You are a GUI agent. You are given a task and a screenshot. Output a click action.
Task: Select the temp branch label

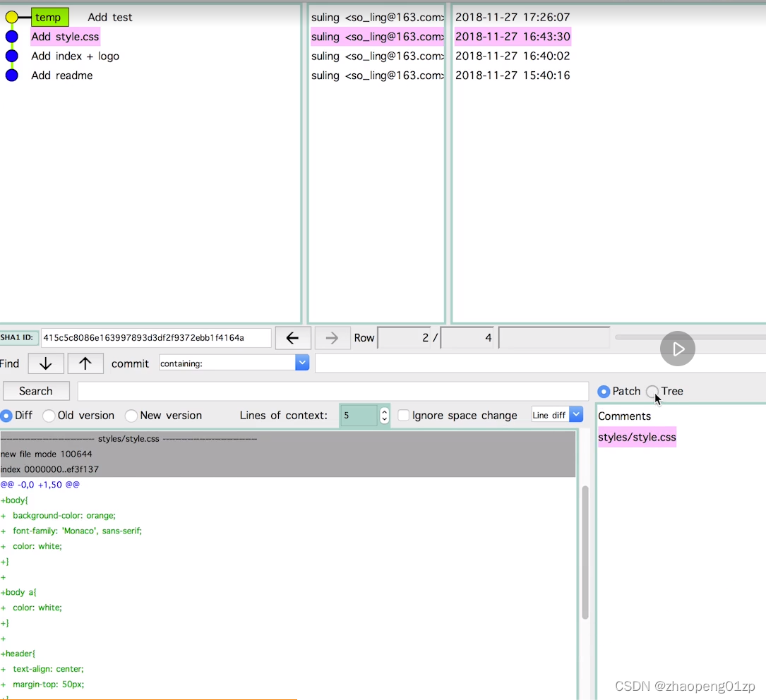(x=50, y=18)
